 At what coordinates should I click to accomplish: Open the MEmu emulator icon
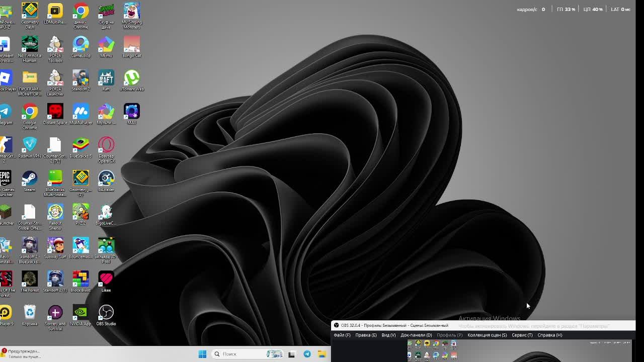(x=106, y=47)
